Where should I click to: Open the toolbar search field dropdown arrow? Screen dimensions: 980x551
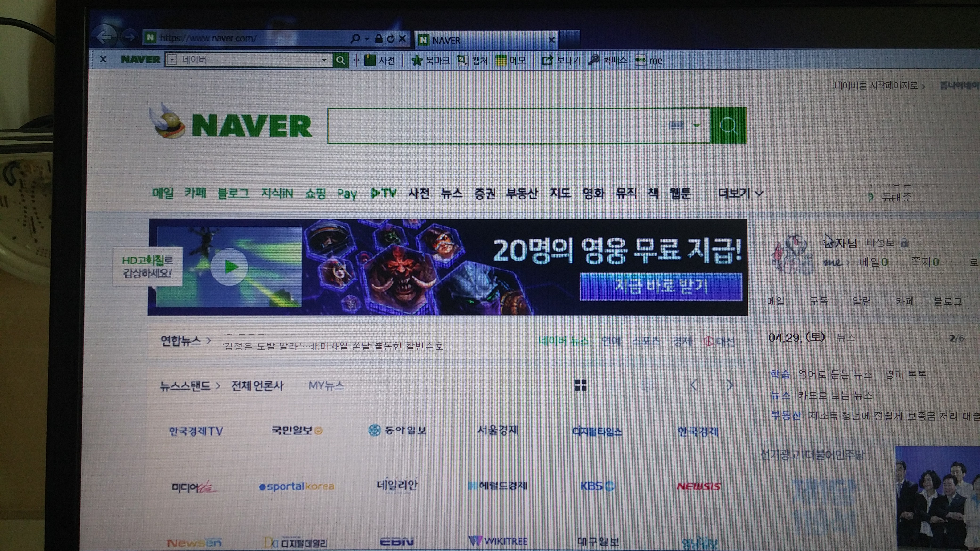[324, 60]
